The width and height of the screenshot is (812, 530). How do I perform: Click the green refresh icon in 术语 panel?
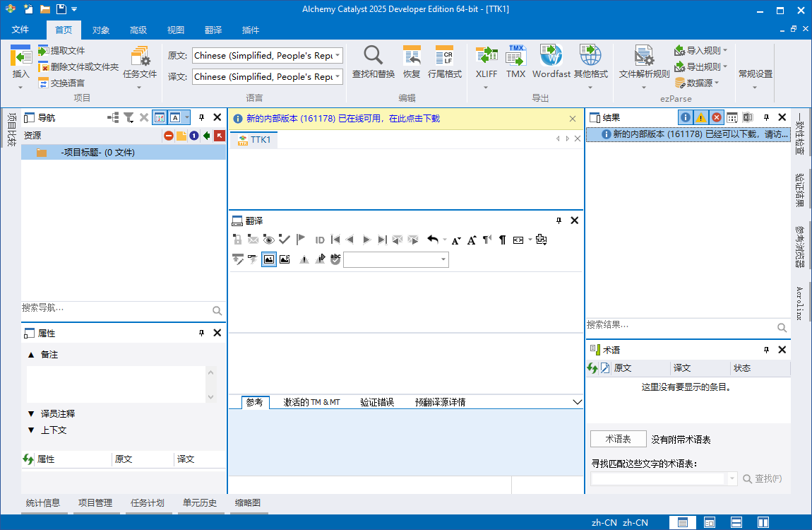592,368
